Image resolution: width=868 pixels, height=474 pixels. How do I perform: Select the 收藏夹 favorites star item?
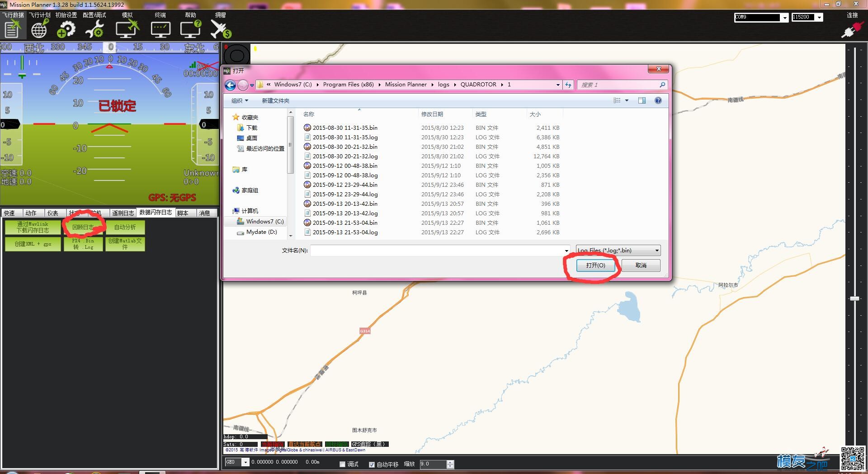point(245,117)
